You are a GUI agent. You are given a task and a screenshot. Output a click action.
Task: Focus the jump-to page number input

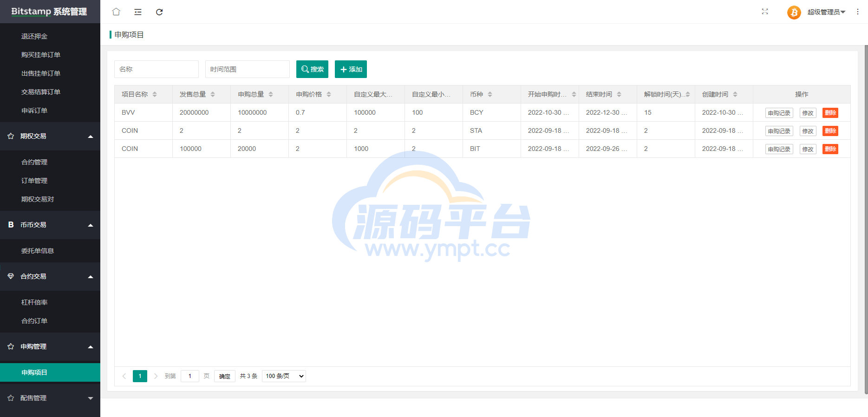[x=190, y=376]
